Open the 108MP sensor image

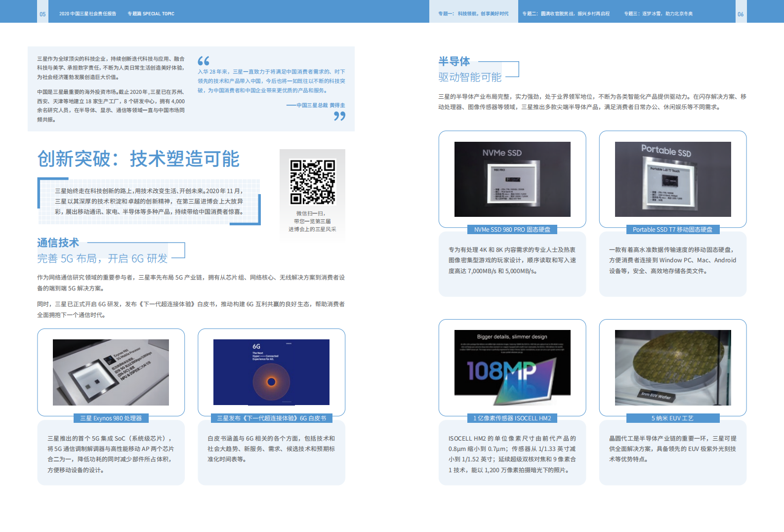(512, 368)
